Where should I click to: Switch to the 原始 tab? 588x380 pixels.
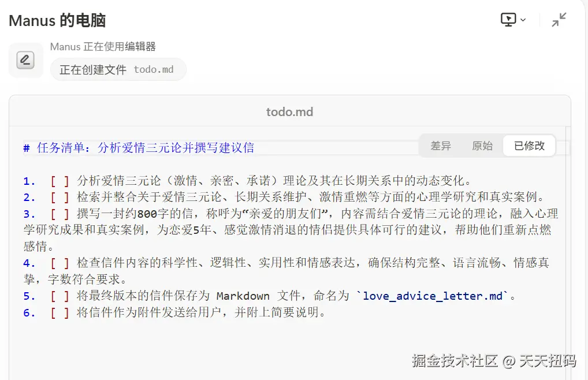[x=482, y=146]
